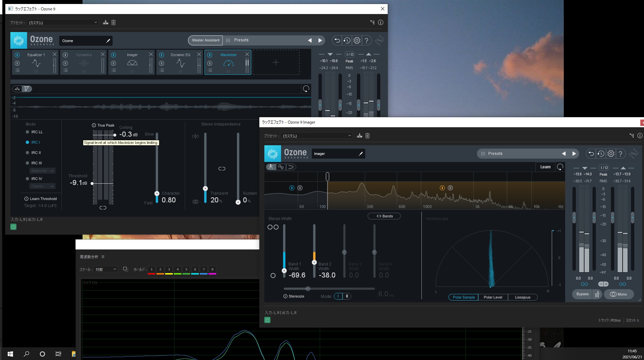Select IRC IV mode
Viewport: 644px width, 360px height.
tap(34, 179)
